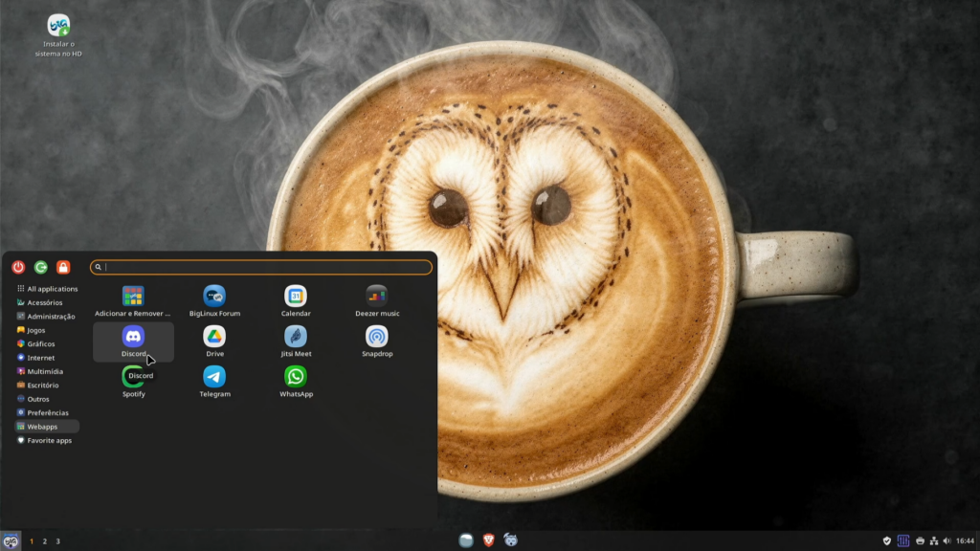This screenshot has width=980, height=551.
Task: Launch the Telegram webapp
Action: 214,377
